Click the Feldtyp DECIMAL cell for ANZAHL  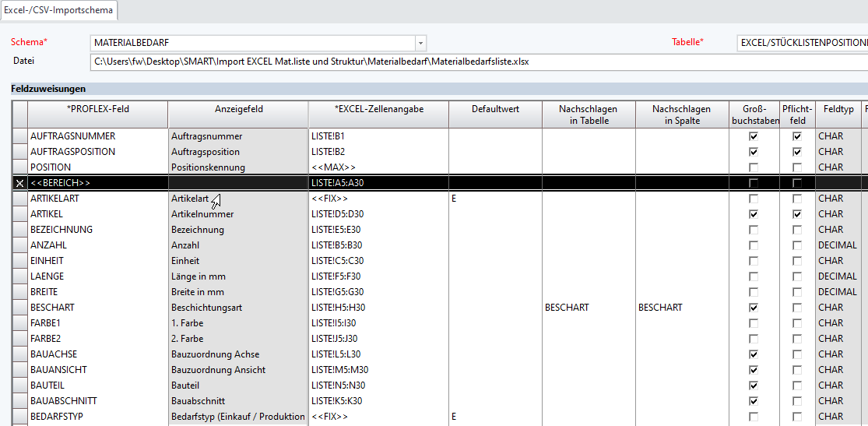[x=838, y=245]
